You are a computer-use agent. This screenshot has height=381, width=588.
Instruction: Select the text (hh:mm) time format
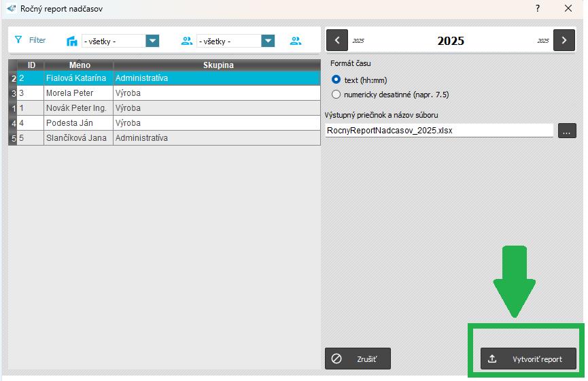(336, 80)
